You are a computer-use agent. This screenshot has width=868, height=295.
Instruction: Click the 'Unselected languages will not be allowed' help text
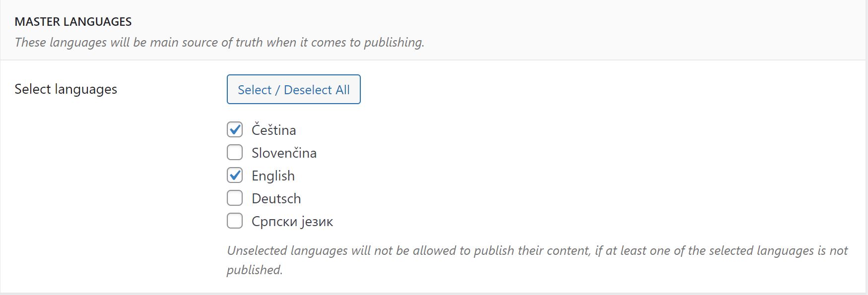click(x=537, y=250)
